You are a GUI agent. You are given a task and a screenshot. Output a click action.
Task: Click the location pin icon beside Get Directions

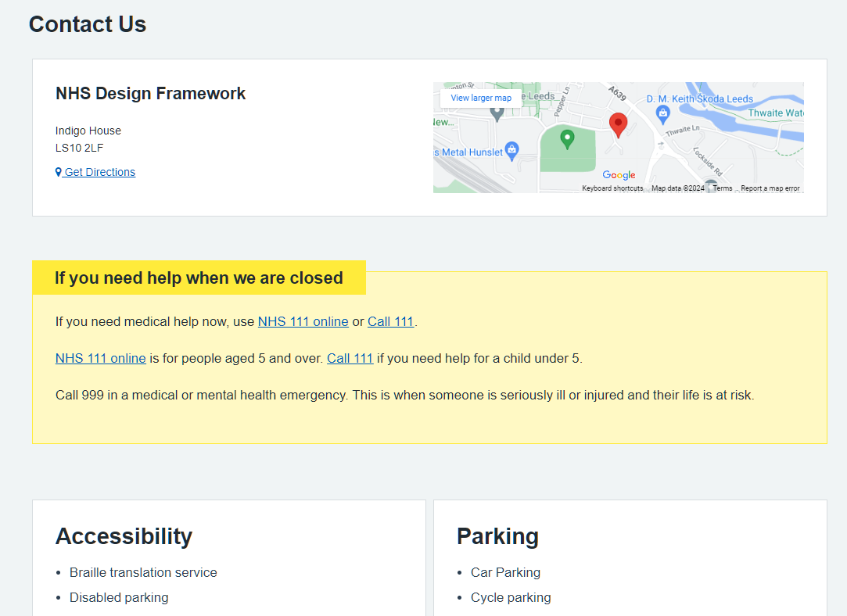click(x=58, y=171)
